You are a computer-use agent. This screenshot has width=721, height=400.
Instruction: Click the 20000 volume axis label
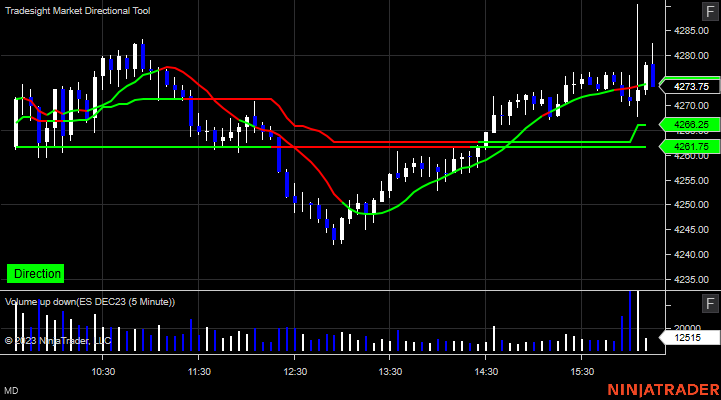point(687,328)
